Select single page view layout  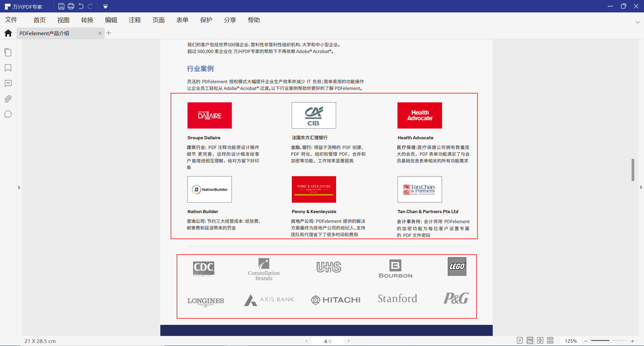(520, 341)
